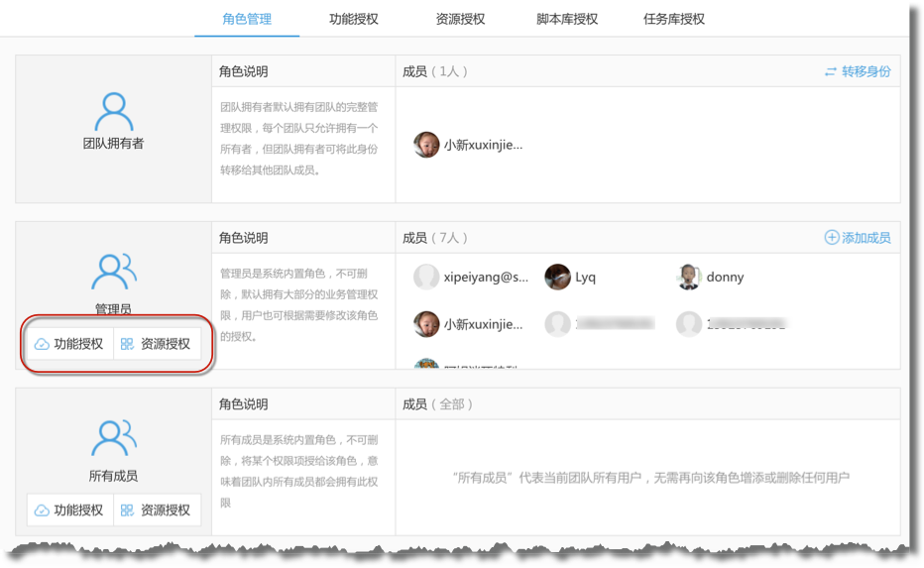Open 功能授权 button under 管理员
This screenshot has height=568, width=924.
(x=69, y=344)
